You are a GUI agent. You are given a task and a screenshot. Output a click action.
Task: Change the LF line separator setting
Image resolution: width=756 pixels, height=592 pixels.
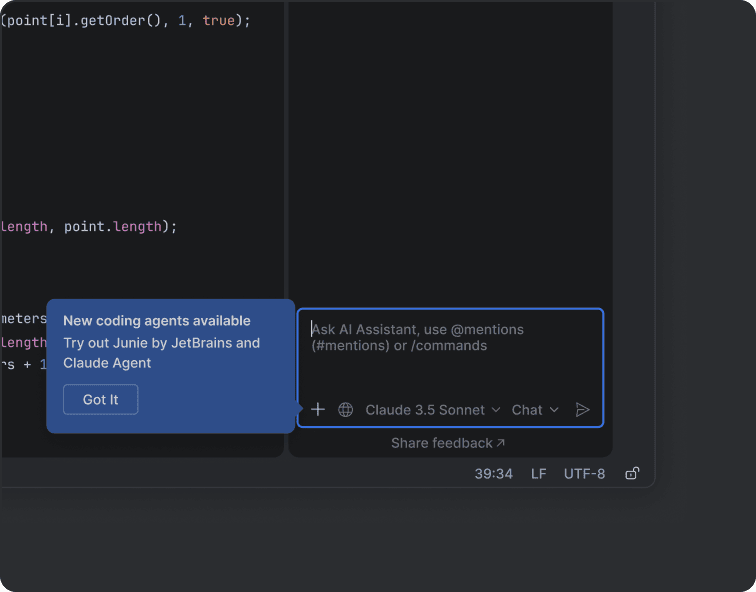[539, 474]
